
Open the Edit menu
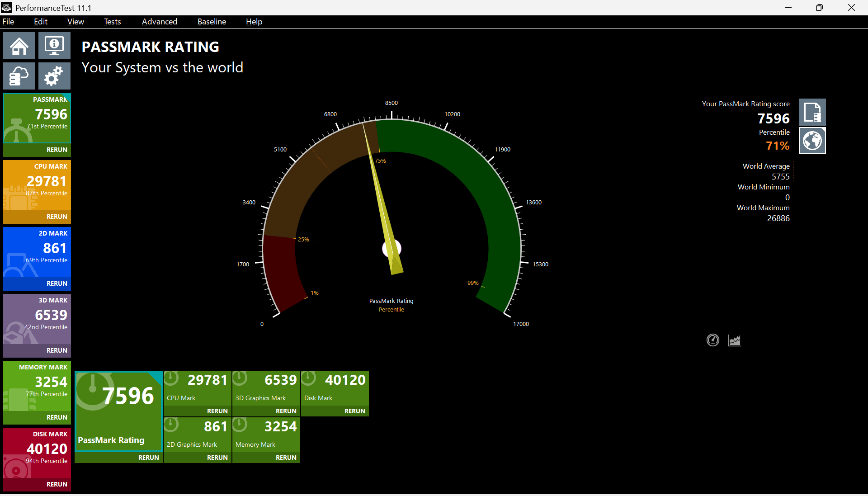41,22
